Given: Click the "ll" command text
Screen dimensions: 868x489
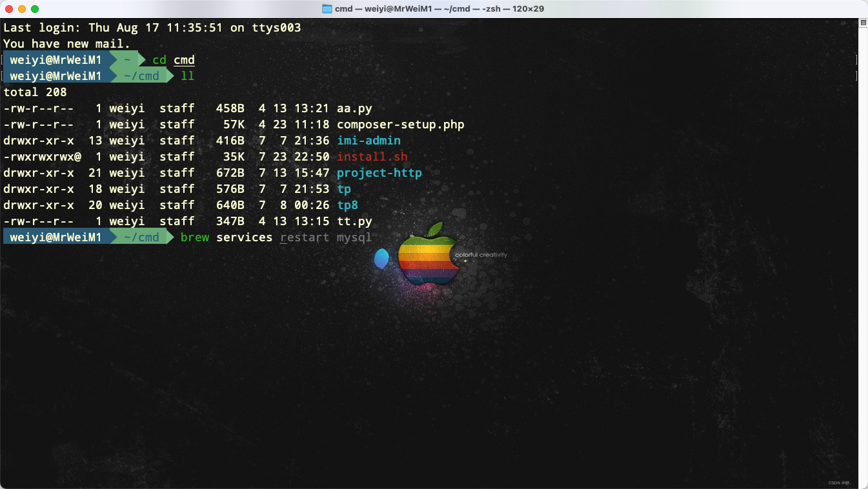Looking at the screenshot, I should pos(188,76).
